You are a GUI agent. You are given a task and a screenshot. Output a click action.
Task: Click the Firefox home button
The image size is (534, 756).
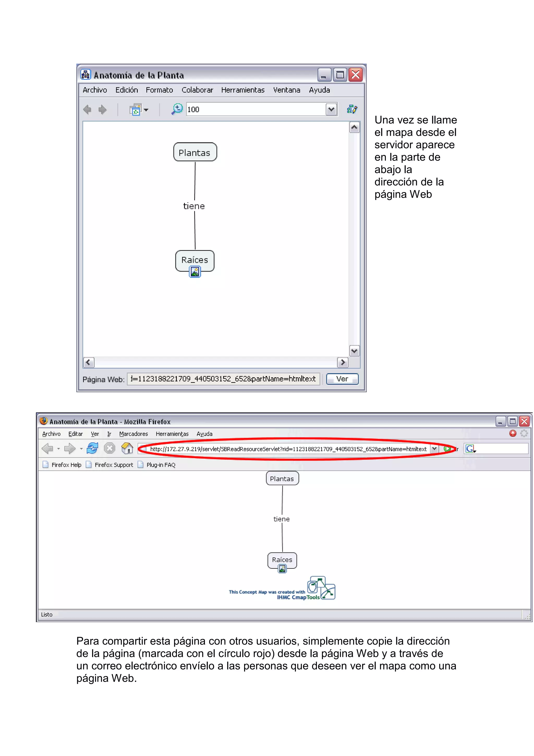coord(127,448)
